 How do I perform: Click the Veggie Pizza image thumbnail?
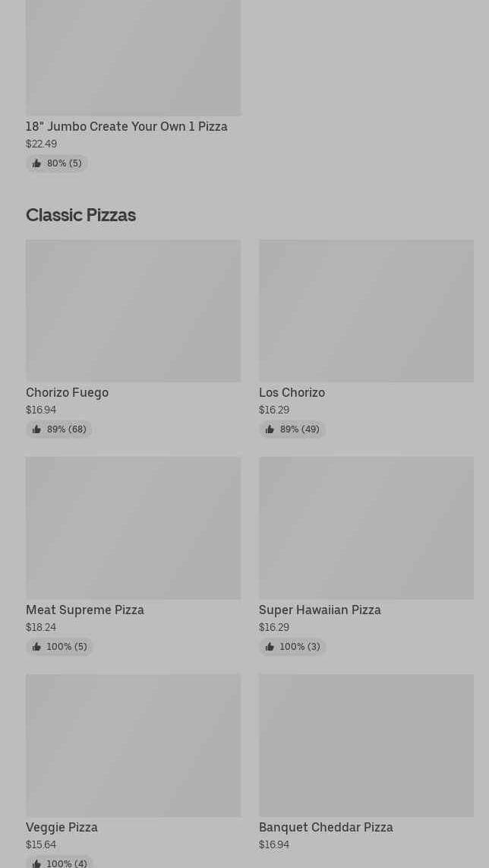pos(133,745)
